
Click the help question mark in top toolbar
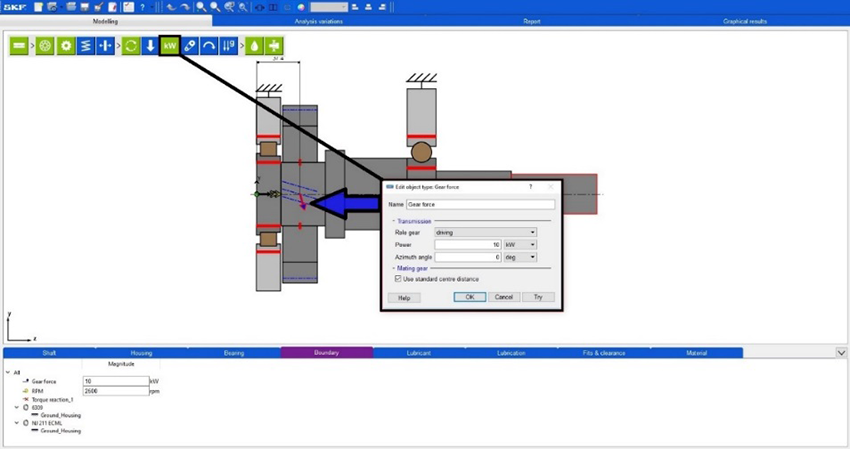[x=143, y=7]
